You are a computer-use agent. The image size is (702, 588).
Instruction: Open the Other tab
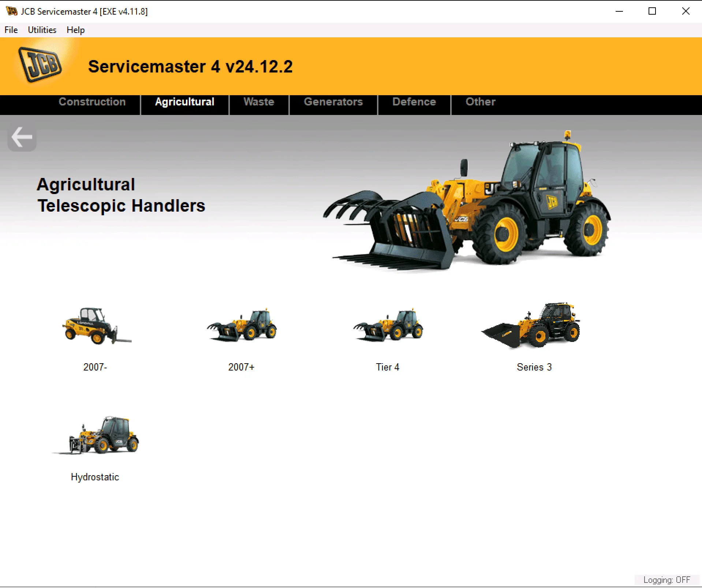pyautogui.click(x=480, y=102)
